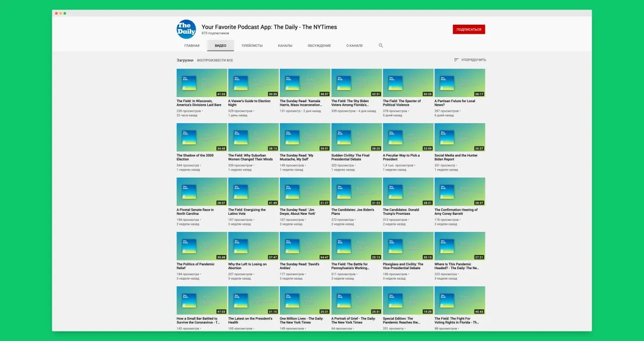Viewport: 644px width, 341px height.
Task: Open Fight For Voting Rights in Florida thumbnail
Action: click(460, 300)
